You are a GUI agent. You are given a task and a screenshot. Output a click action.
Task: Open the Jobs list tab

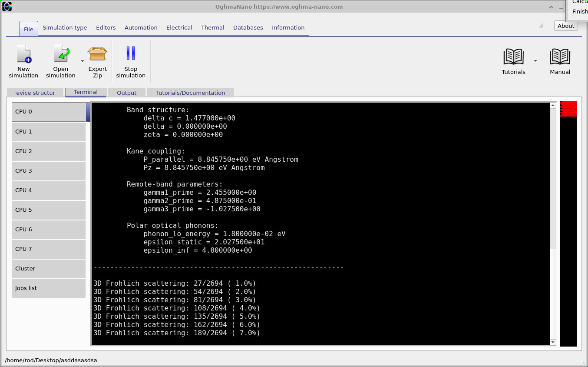49,288
